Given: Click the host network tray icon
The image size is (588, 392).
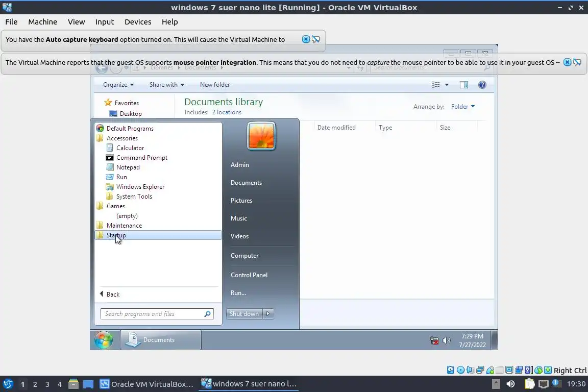Looking at the screenshot, I should (544, 384).
